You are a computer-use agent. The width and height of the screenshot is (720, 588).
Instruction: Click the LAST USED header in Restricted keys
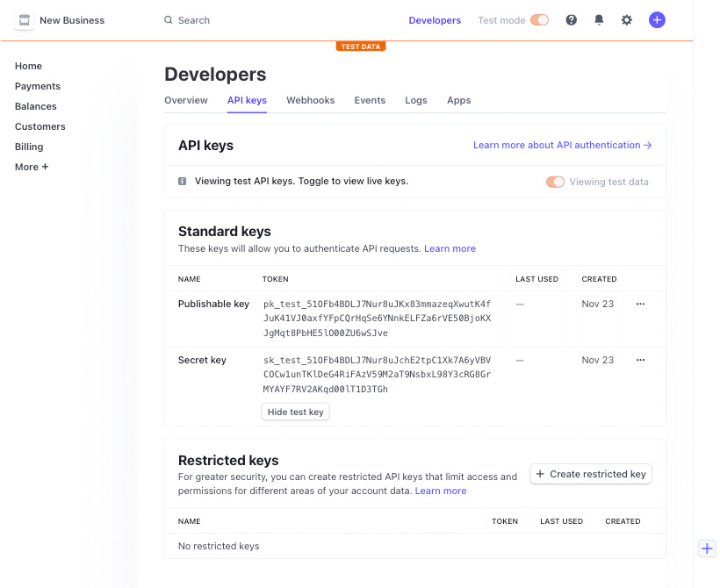click(562, 521)
